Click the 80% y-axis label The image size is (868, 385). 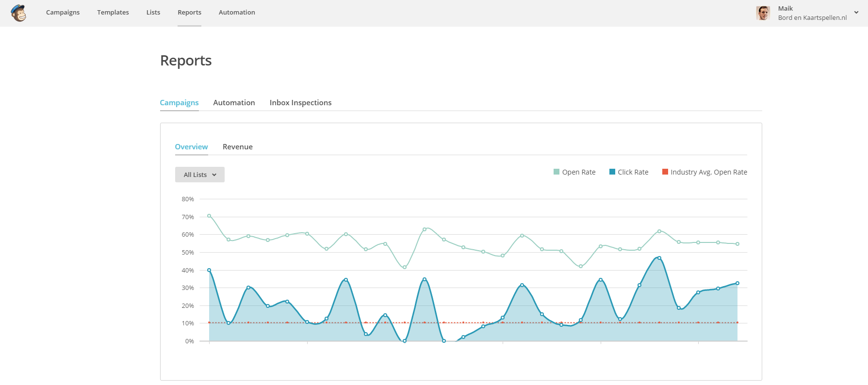(188, 199)
